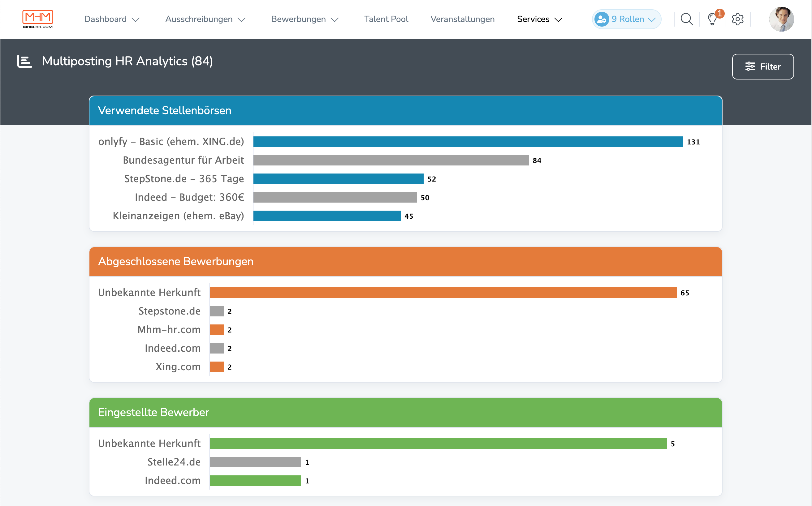Click the value 131 next to onlyfy bar
Image resolution: width=812 pixels, height=506 pixels.
coord(693,142)
